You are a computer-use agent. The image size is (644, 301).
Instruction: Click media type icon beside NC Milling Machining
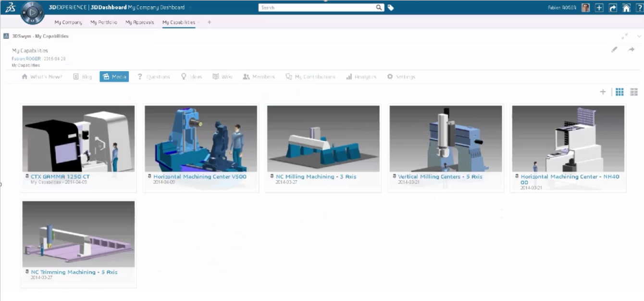272,176
